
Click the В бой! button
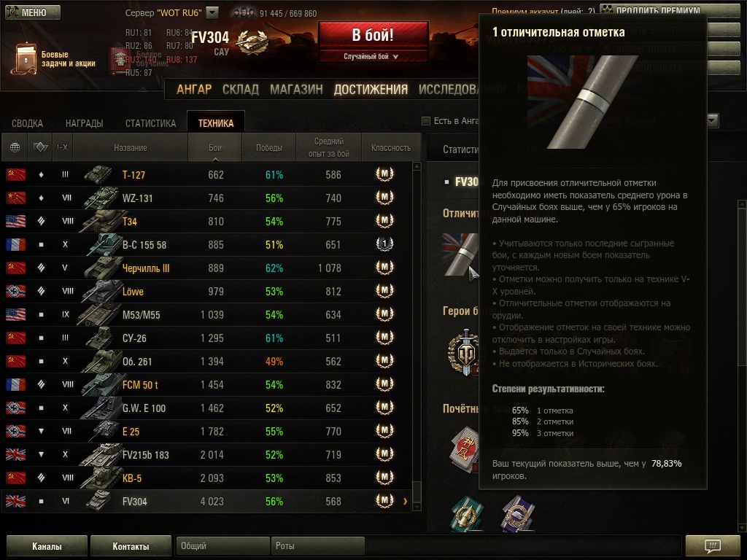click(x=373, y=35)
